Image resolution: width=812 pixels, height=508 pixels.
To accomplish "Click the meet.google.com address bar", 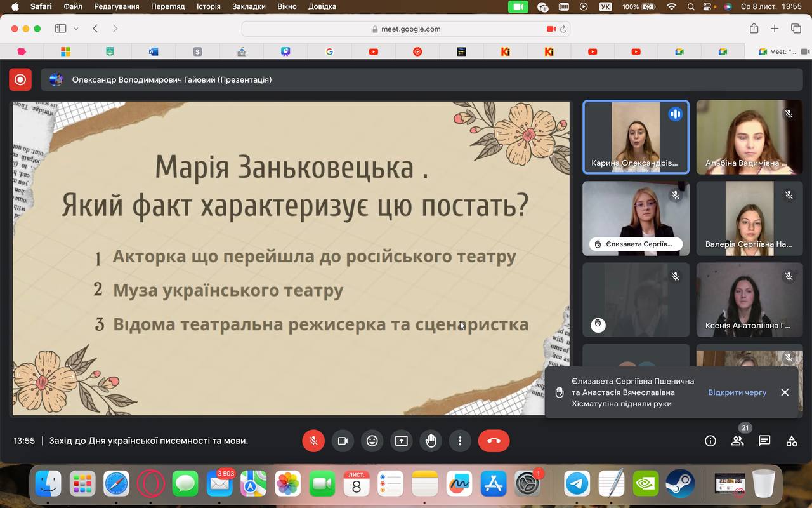I will click(x=406, y=29).
